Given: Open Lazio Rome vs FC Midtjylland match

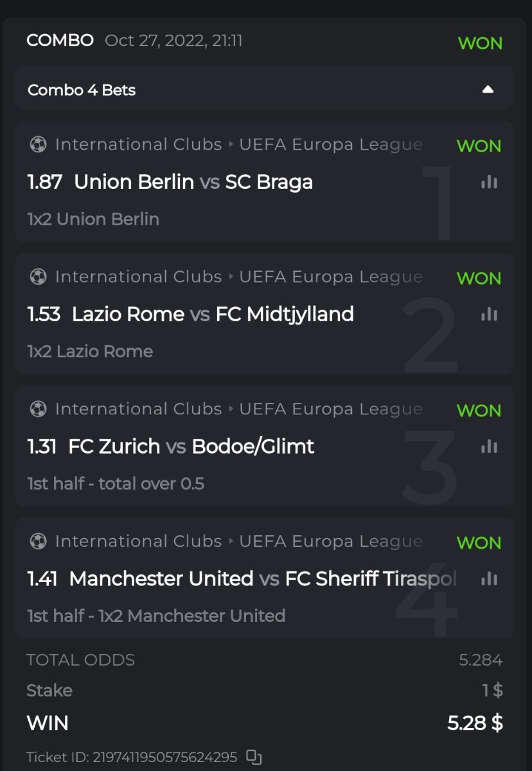Looking at the screenshot, I should point(212,315).
